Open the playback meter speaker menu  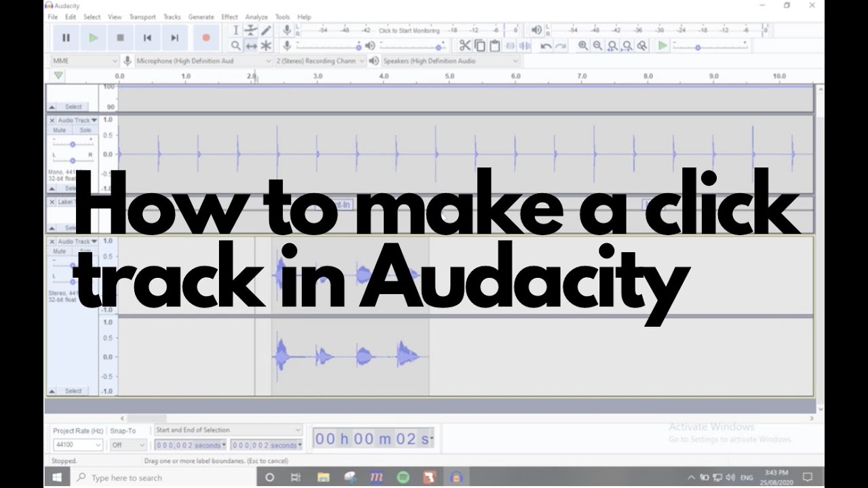[536, 30]
